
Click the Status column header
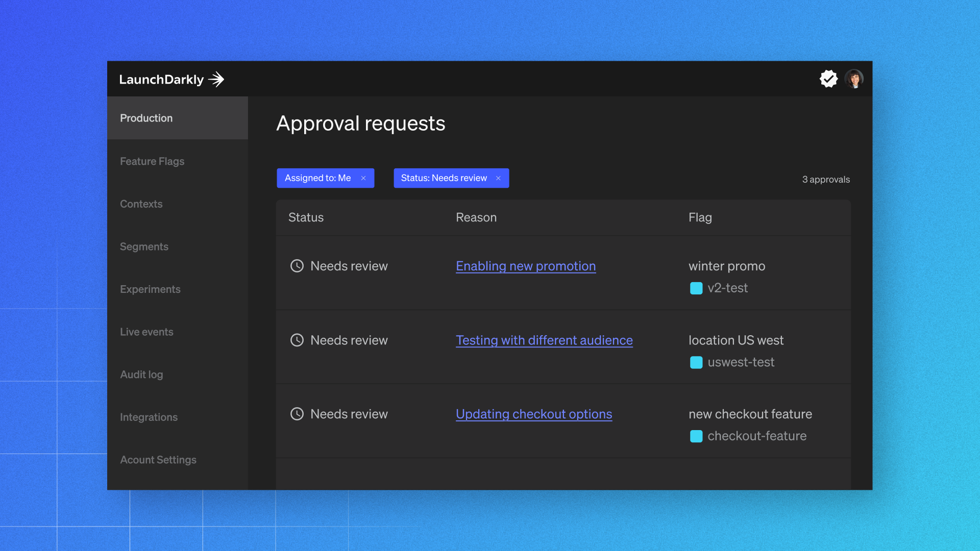click(x=306, y=217)
